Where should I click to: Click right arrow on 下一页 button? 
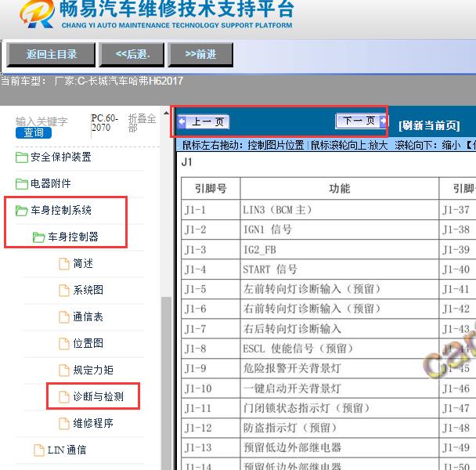click(x=383, y=121)
